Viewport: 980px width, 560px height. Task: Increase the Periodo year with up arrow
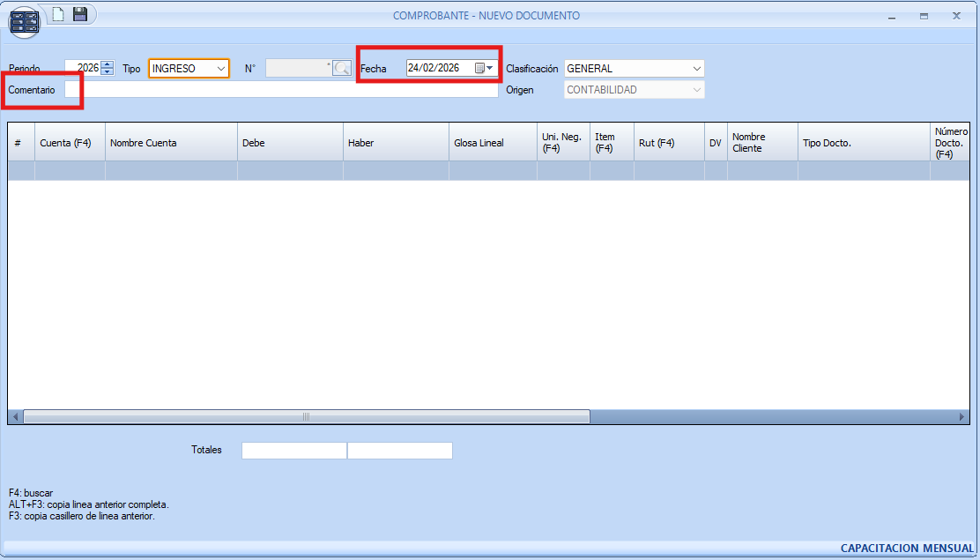coord(108,64)
